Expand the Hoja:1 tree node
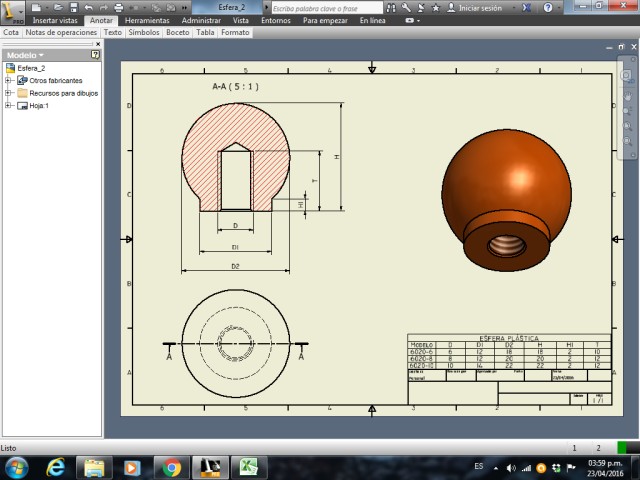This screenshot has width=640, height=480. [8, 105]
